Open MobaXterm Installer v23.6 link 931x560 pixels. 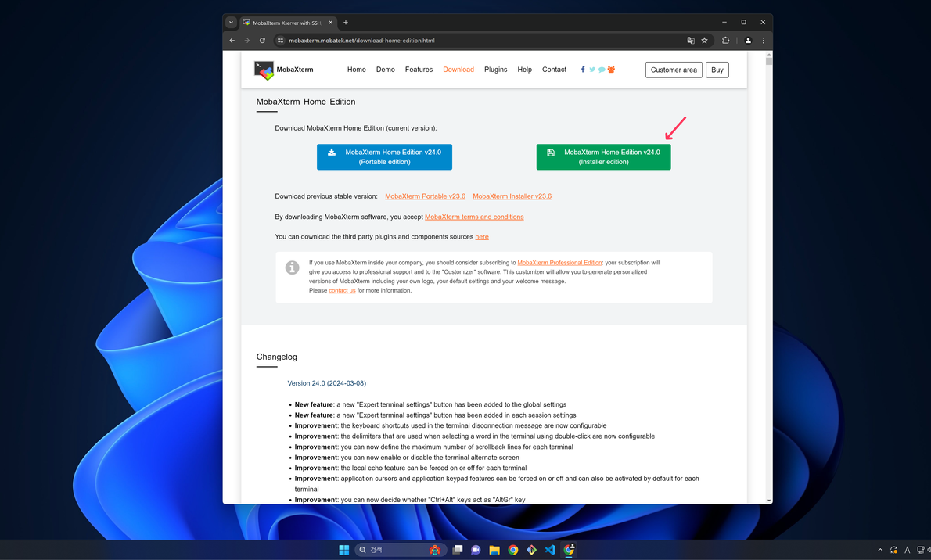[x=512, y=196]
